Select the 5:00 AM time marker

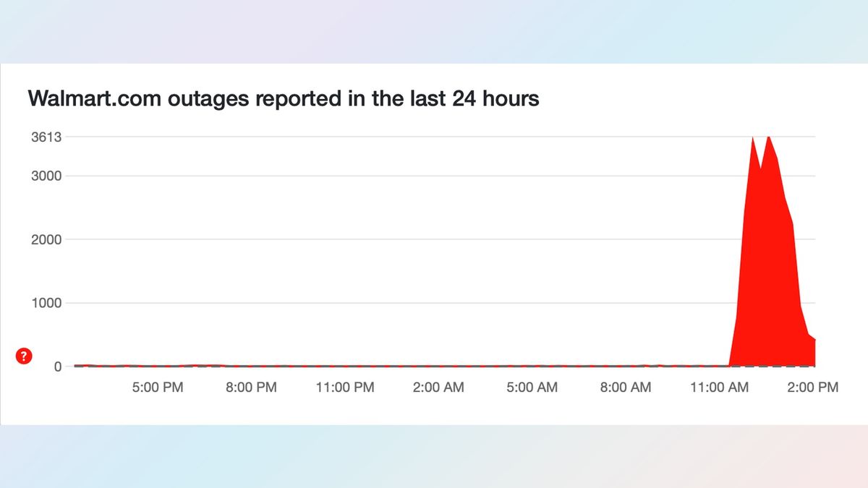532,388
